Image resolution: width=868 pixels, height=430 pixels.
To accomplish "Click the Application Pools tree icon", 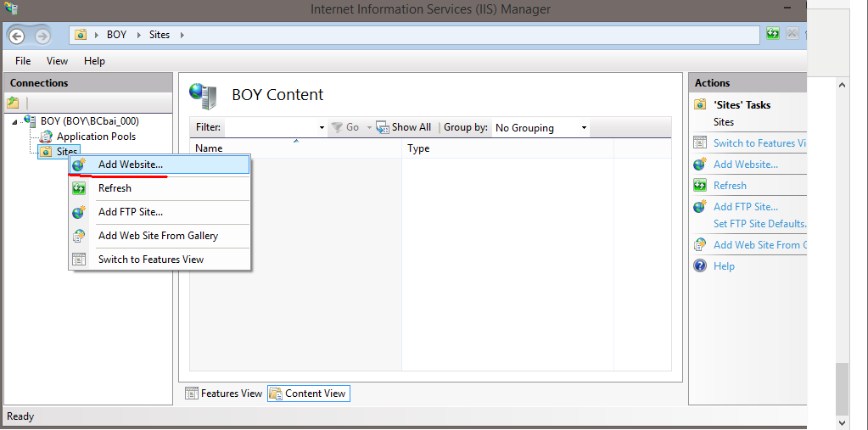I will pos(47,137).
